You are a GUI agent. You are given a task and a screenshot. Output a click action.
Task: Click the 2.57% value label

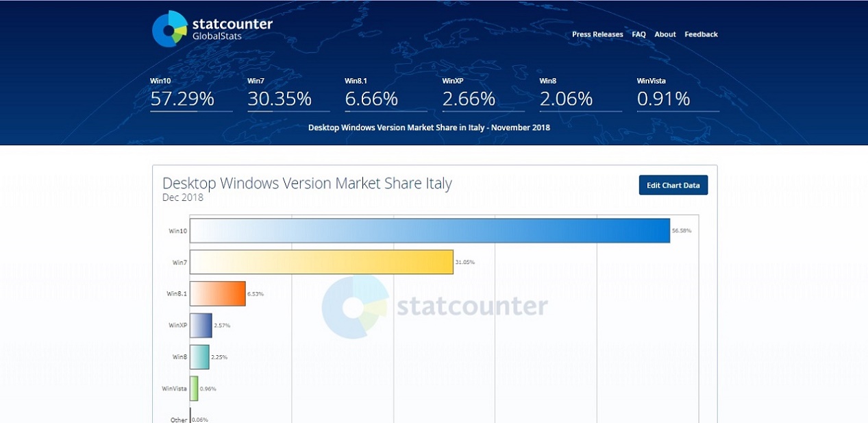(x=222, y=326)
